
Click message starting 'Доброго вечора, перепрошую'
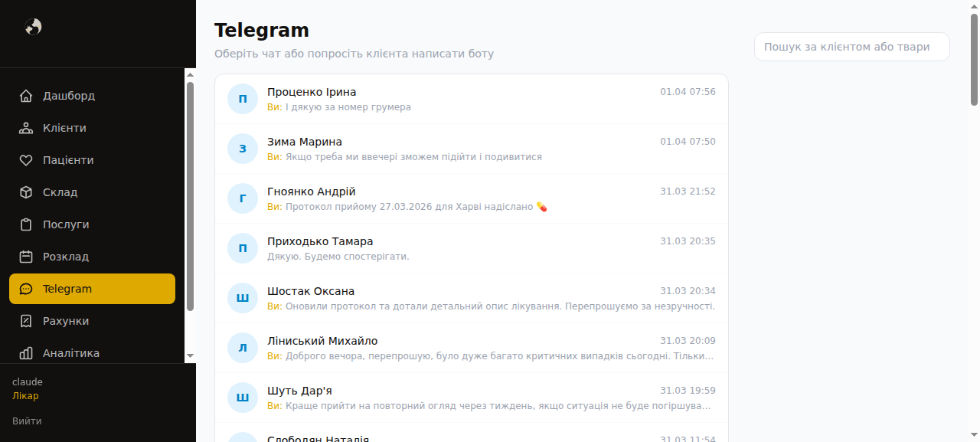click(x=500, y=356)
